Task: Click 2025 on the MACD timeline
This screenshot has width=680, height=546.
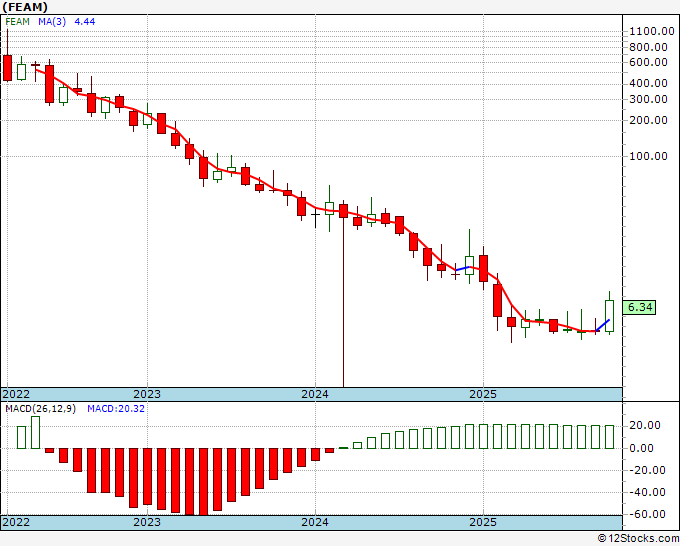Action: tap(483, 522)
